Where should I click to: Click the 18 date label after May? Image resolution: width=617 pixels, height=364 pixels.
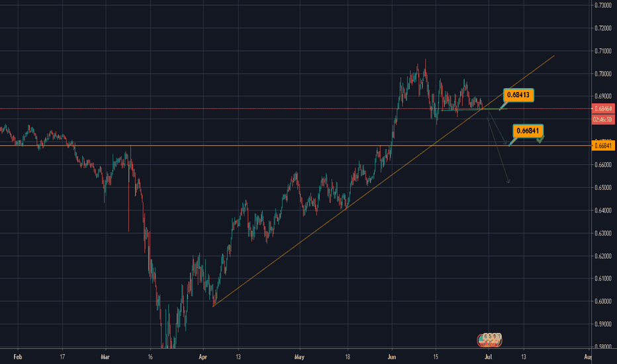[x=348, y=357]
